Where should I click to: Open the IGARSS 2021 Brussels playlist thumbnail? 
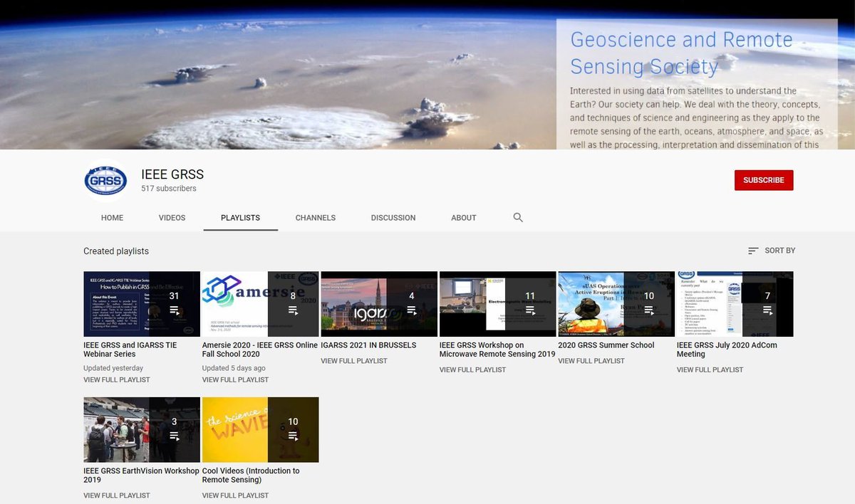(x=379, y=304)
